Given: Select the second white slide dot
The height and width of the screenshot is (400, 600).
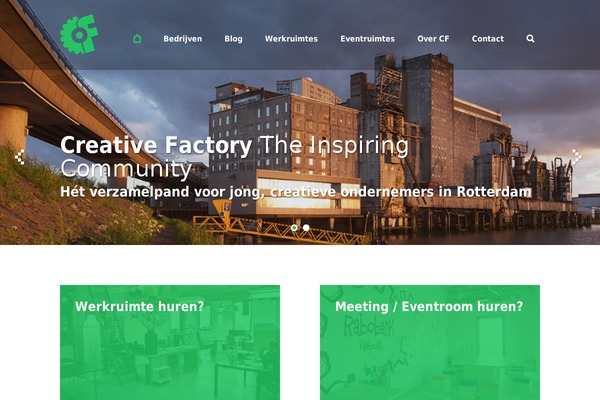Looking at the screenshot, I should click(x=306, y=228).
